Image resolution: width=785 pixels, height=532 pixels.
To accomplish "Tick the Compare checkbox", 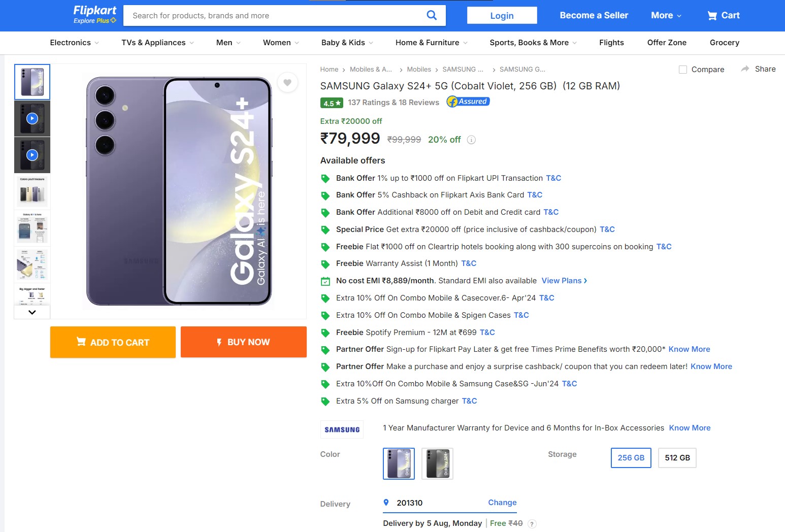I will pos(683,69).
